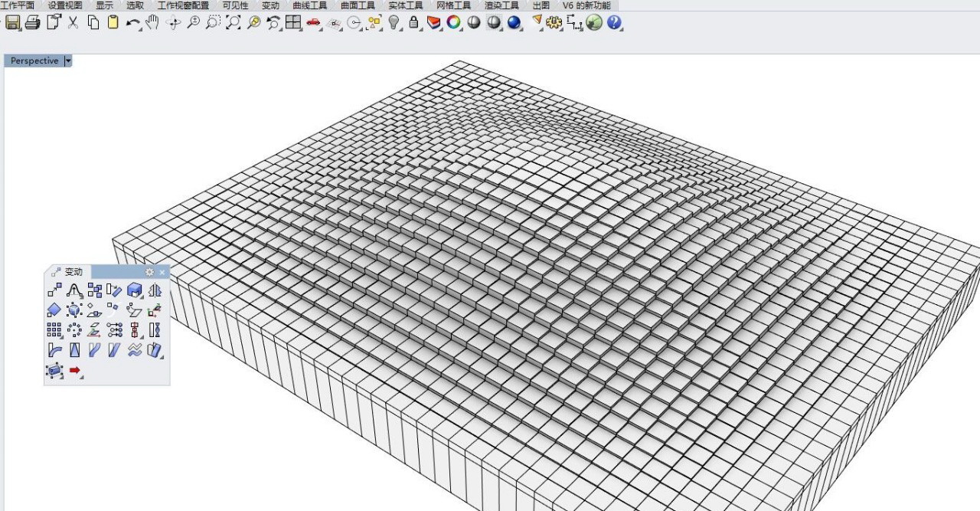Click the Save file icon
This screenshot has height=511, width=980.
click(x=12, y=23)
